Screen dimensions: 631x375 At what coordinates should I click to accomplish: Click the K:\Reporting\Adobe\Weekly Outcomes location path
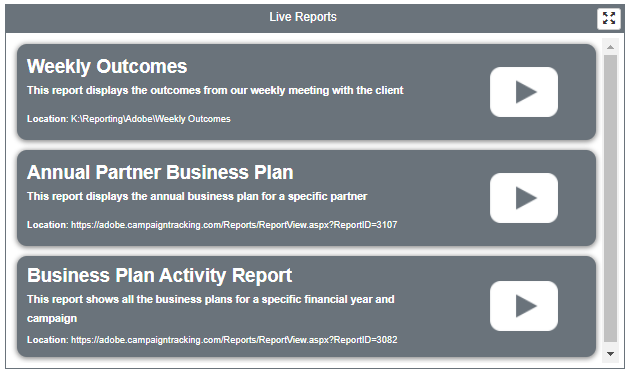point(151,119)
